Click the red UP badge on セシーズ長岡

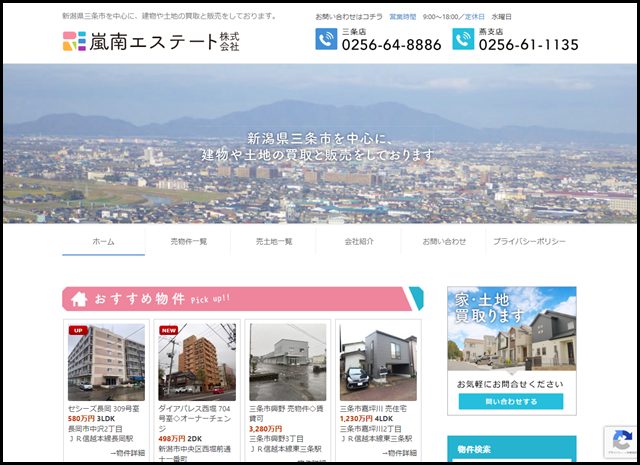[78, 330]
